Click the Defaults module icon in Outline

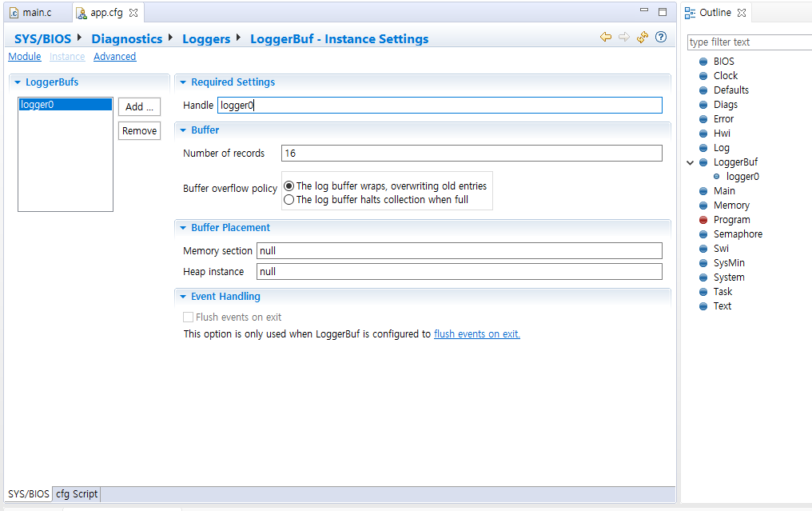(703, 90)
